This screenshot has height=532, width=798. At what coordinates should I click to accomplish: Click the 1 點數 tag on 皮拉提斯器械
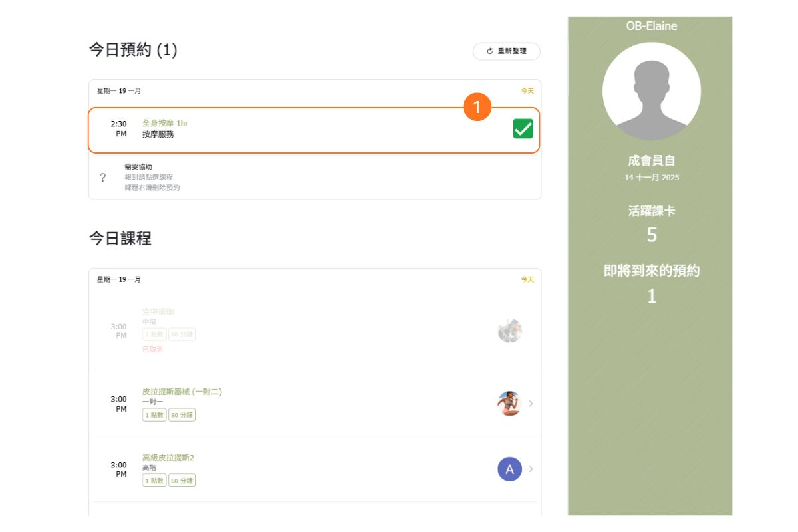pyautogui.click(x=154, y=415)
